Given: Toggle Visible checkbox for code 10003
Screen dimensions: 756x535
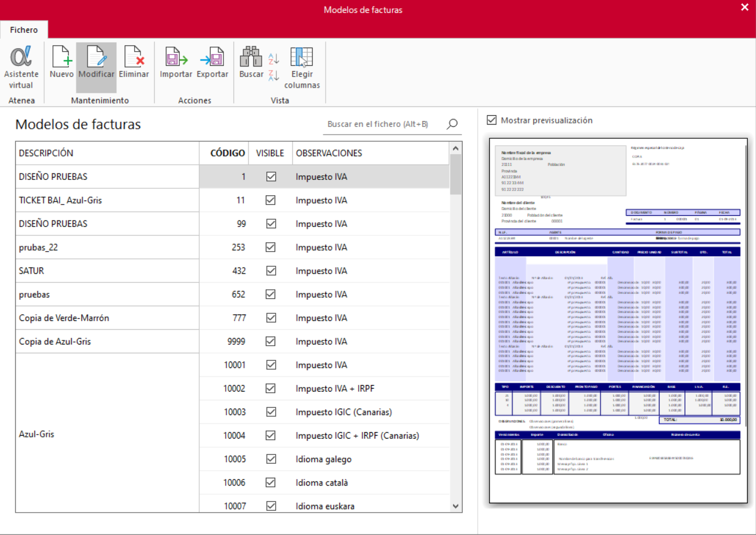Looking at the screenshot, I should point(271,412).
